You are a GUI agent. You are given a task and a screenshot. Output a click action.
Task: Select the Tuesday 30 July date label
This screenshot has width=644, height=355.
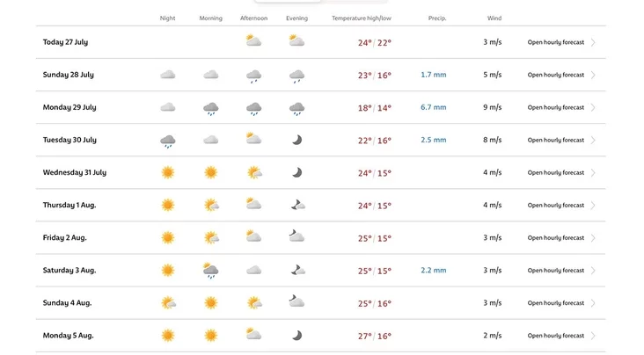pyautogui.click(x=69, y=141)
